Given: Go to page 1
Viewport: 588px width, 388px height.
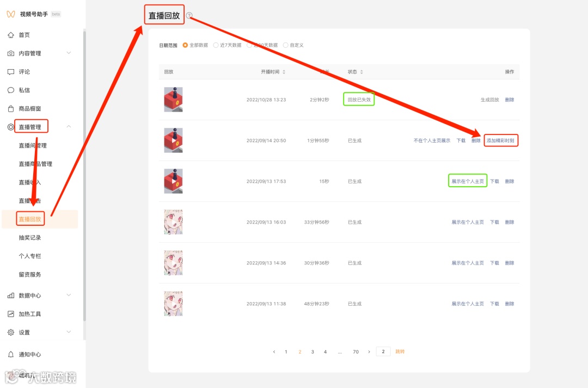Looking at the screenshot, I should pos(286,352).
